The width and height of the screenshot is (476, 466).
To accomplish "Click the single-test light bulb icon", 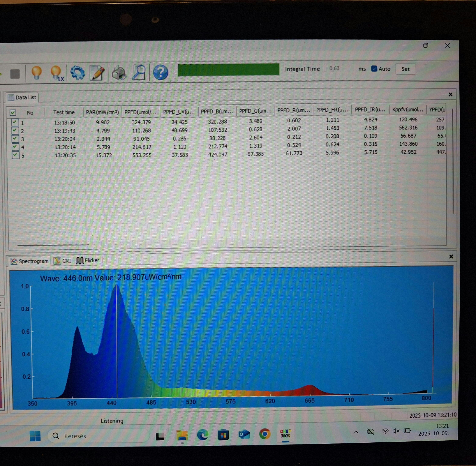I will [36, 73].
